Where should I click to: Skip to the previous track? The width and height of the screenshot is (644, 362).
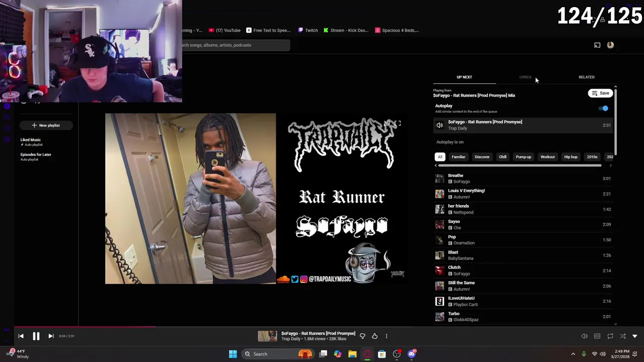pyautogui.click(x=21, y=336)
